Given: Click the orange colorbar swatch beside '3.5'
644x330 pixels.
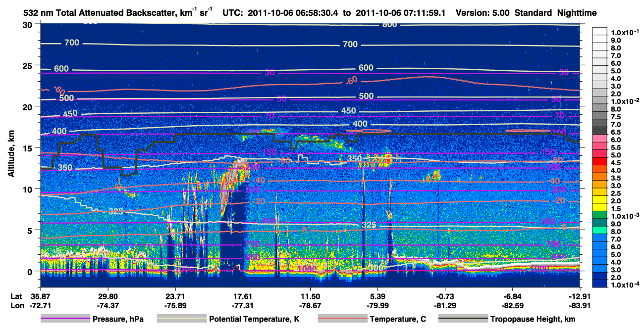Looking at the screenshot, I should point(599,177).
